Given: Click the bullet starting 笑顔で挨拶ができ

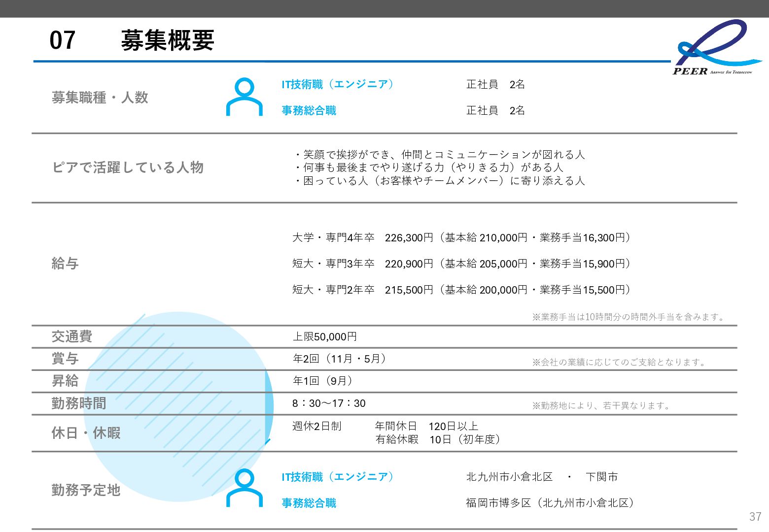Looking at the screenshot, I should 440,154.
